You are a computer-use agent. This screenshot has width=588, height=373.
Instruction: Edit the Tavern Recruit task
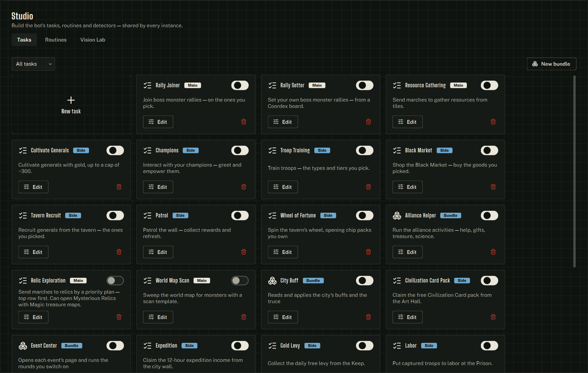(x=33, y=252)
